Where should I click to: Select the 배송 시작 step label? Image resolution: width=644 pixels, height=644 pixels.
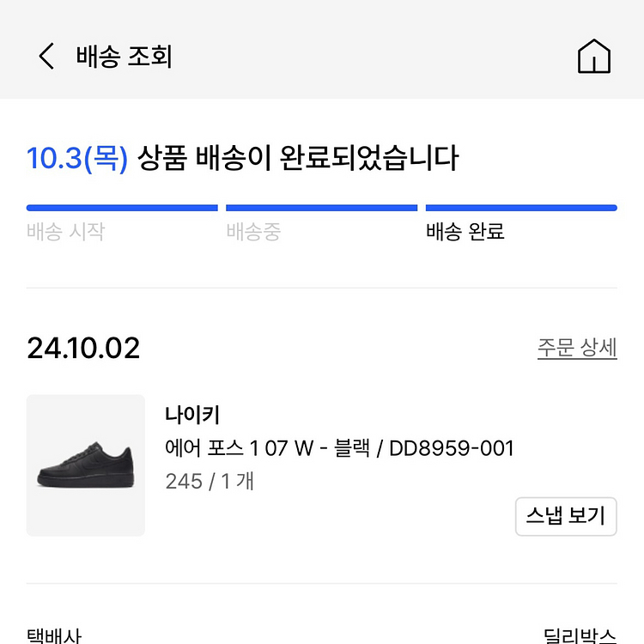pyautogui.click(x=65, y=232)
